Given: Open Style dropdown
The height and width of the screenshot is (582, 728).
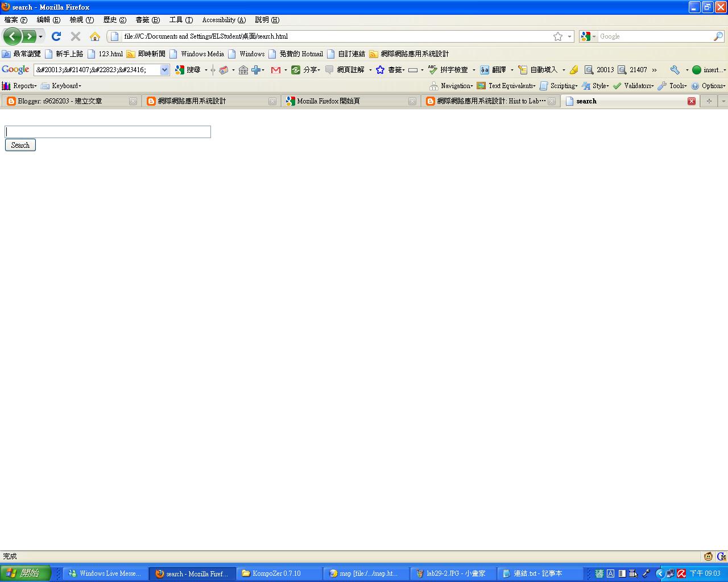Looking at the screenshot, I should point(595,86).
